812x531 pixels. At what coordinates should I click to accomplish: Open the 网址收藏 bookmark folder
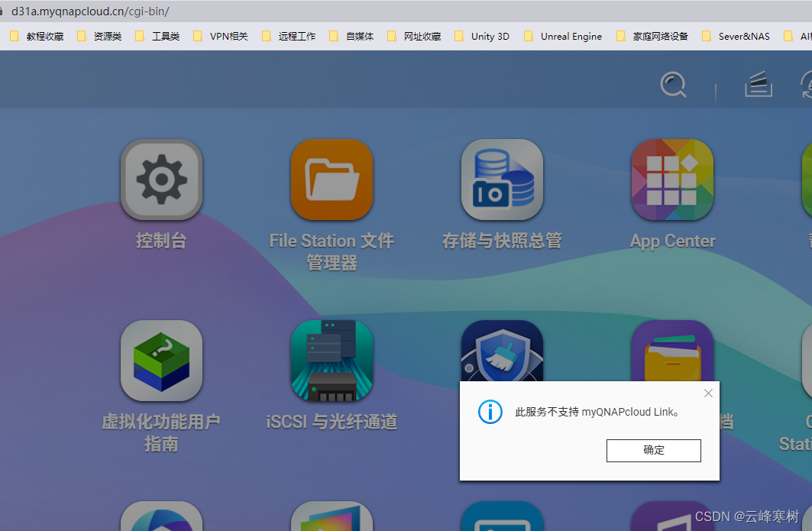coord(414,36)
